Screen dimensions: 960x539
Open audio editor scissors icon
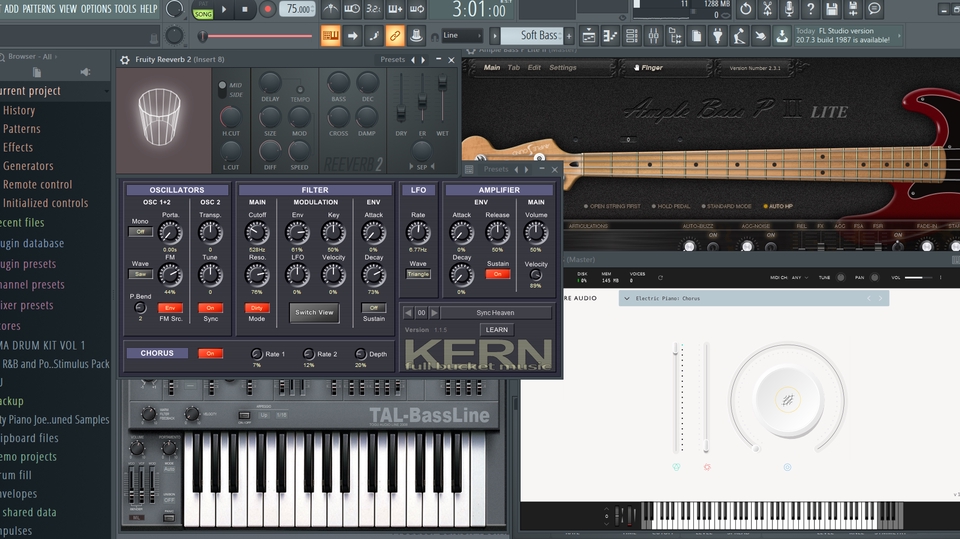(767, 9)
